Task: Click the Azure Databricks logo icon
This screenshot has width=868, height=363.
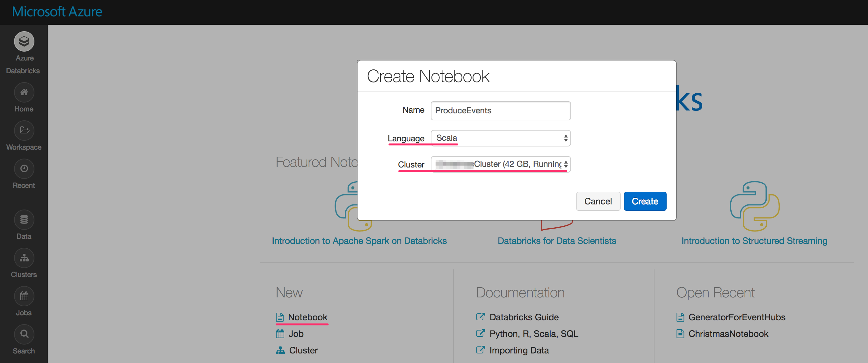Action: tap(24, 41)
